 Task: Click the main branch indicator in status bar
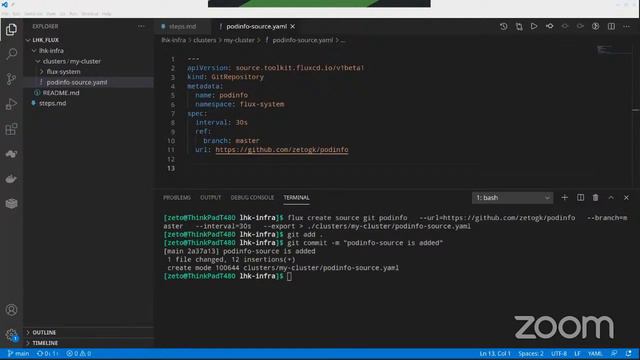[x=18, y=353]
